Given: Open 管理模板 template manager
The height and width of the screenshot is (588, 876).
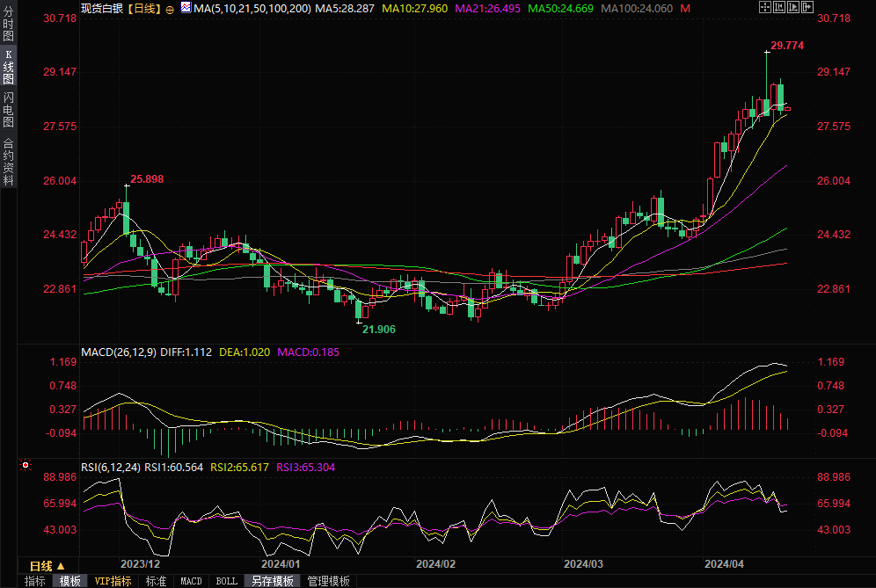Looking at the screenshot, I should (328, 581).
